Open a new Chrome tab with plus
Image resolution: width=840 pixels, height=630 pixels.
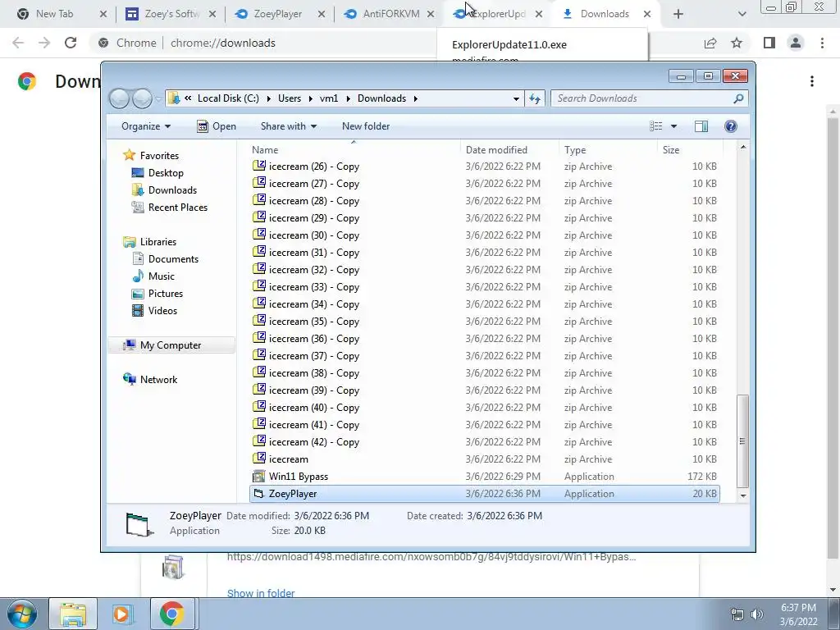[678, 14]
